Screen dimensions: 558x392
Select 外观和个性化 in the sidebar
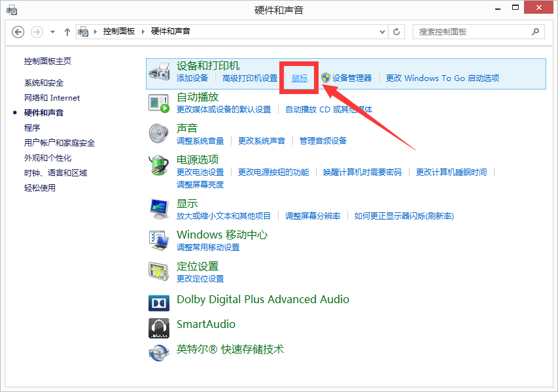[x=48, y=158]
